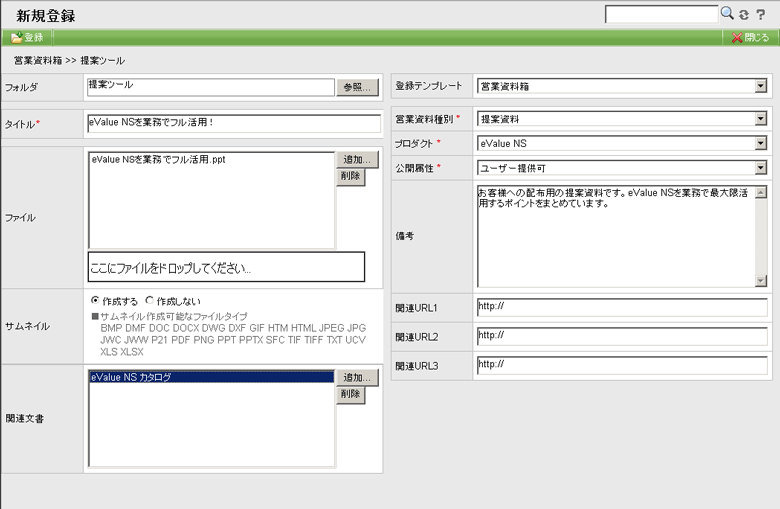Click the 閉じる close toolbar button
780x509 pixels.
pos(751,37)
